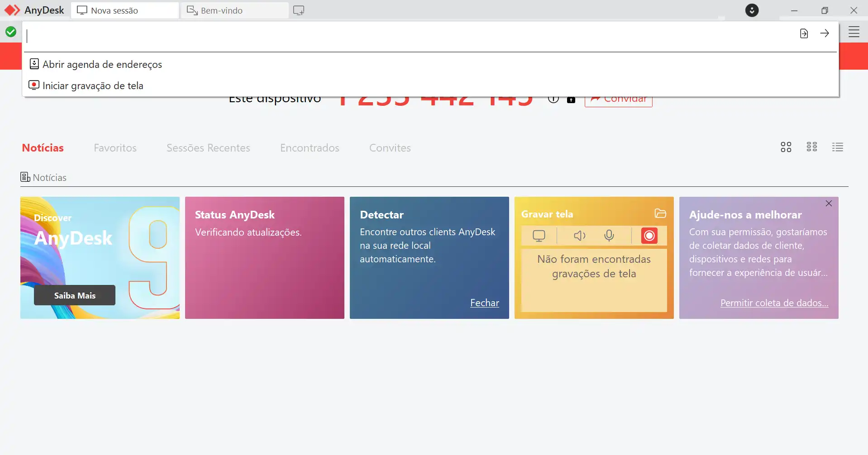Select the Notícias tab
This screenshot has width=868, height=455.
[x=43, y=148]
